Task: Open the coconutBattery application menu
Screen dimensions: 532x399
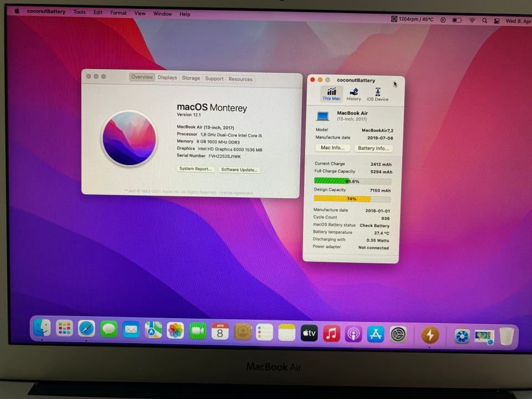Action: pos(46,11)
